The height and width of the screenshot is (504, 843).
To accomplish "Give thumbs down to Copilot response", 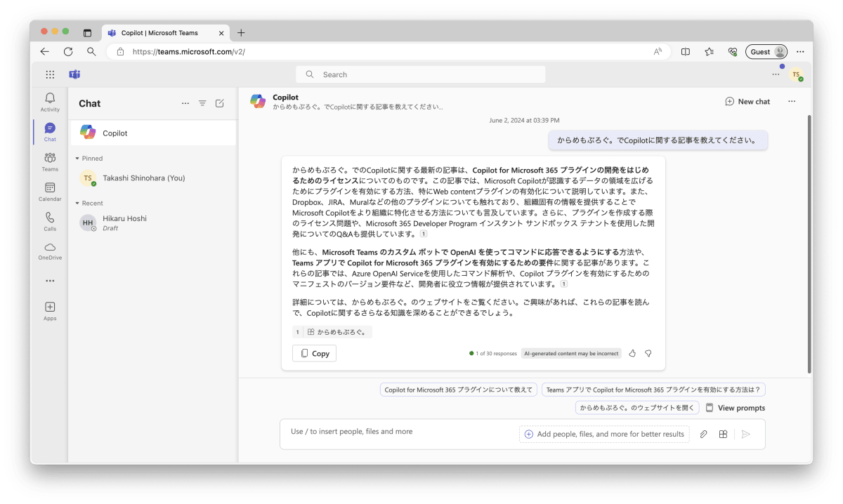I will 648,354.
